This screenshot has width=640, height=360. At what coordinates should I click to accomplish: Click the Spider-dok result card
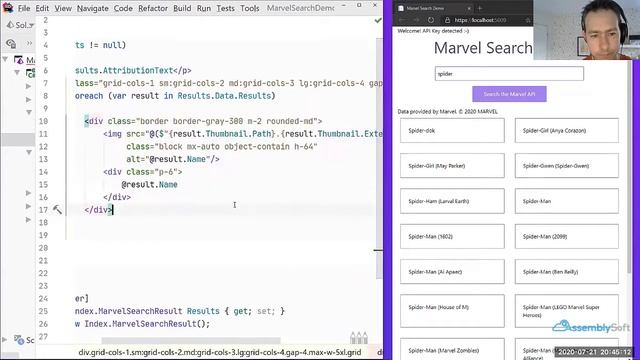[452, 131]
